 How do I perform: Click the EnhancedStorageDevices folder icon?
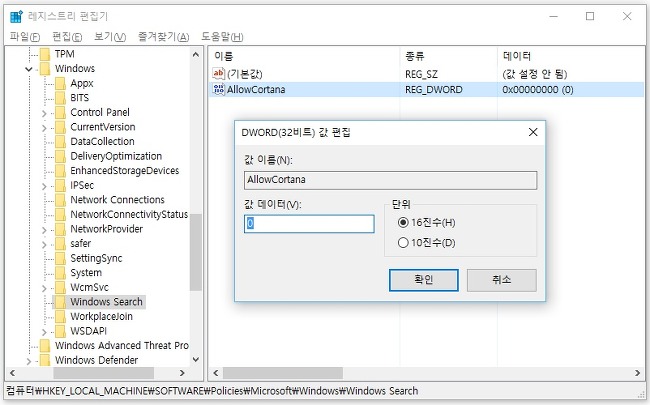click(x=61, y=171)
